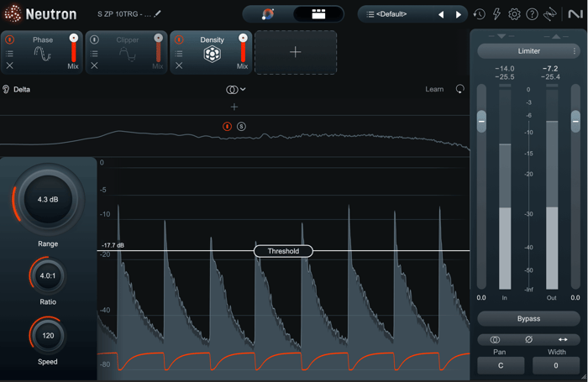Open the <Default> preset list

click(386, 14)
